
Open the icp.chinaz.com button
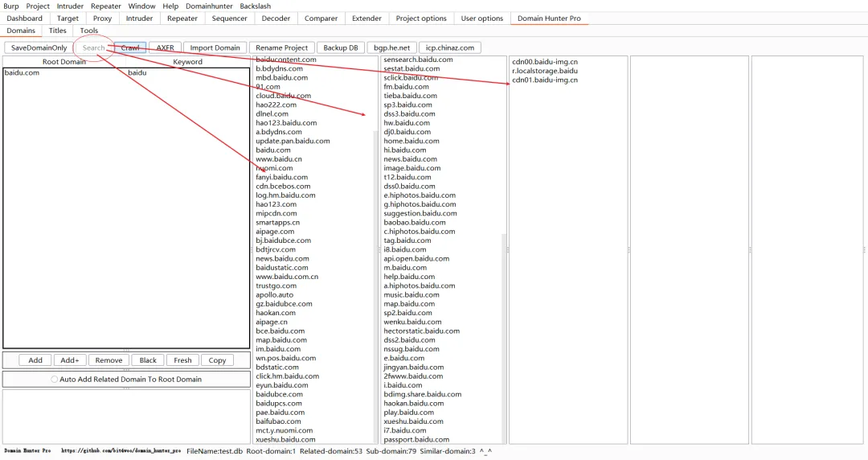point(450,47)
